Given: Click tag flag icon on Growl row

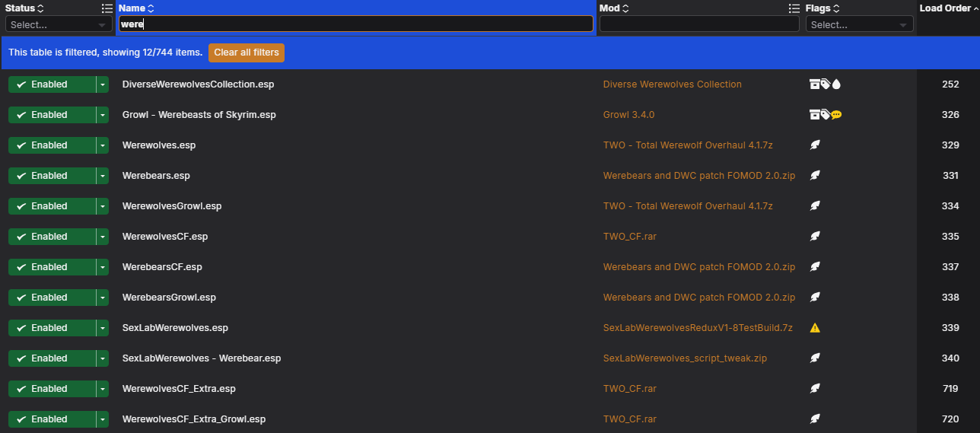Looking at the screenshot, I should coord(826,115).
